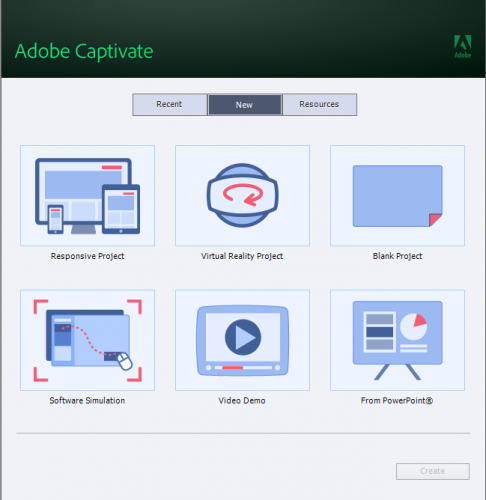Switch to the Recent tab
Viewport: 486px width, 500px height.
click(x=170, y=104)
